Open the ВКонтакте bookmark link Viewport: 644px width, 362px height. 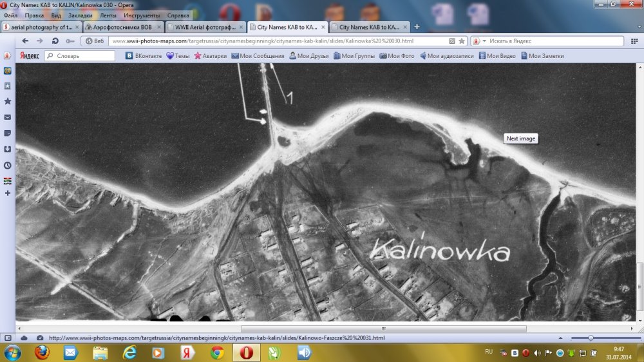[144, 56]
